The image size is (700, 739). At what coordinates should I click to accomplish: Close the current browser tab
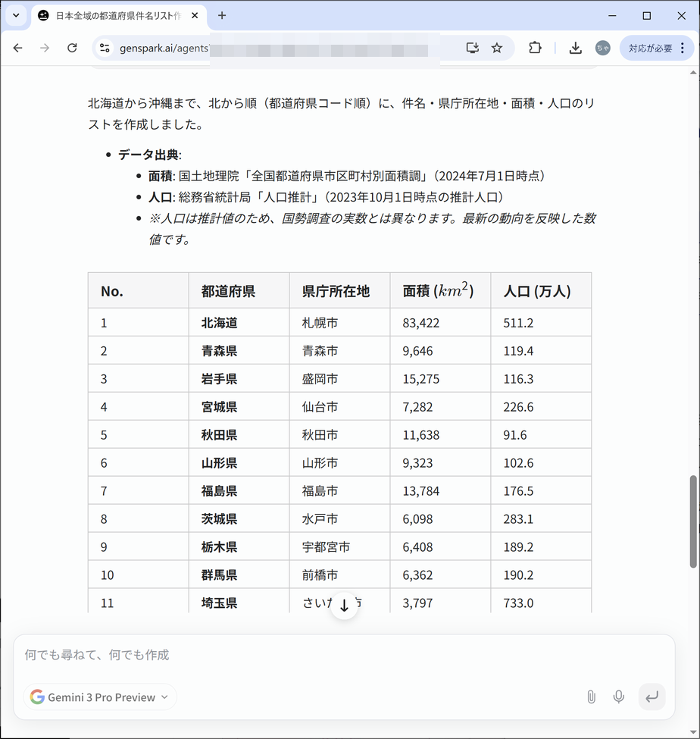(195, 15)
